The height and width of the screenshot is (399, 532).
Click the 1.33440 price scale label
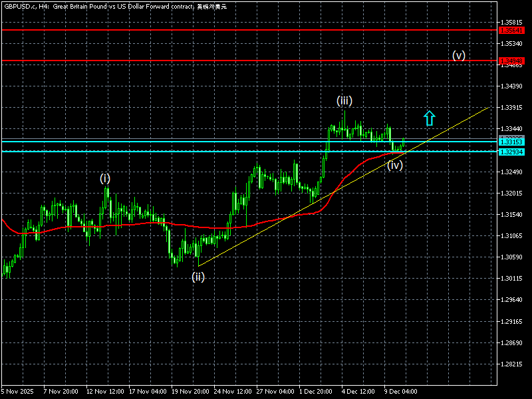[511, 129]
